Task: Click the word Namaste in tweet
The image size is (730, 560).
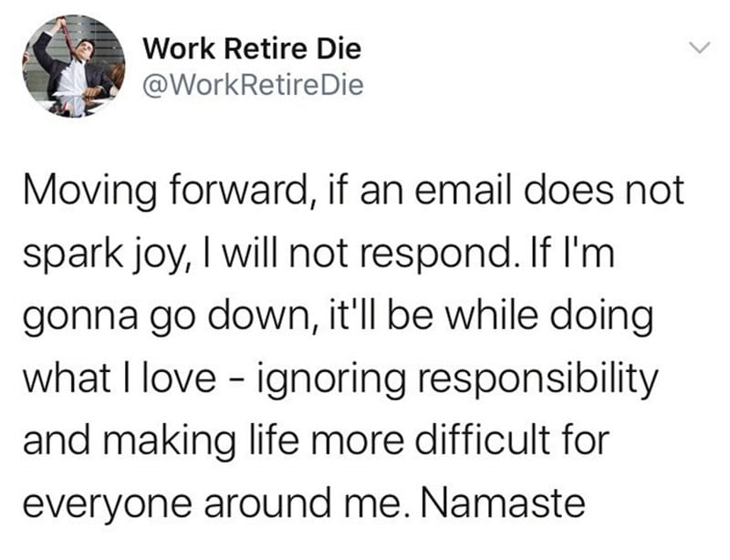Action: 504,503
